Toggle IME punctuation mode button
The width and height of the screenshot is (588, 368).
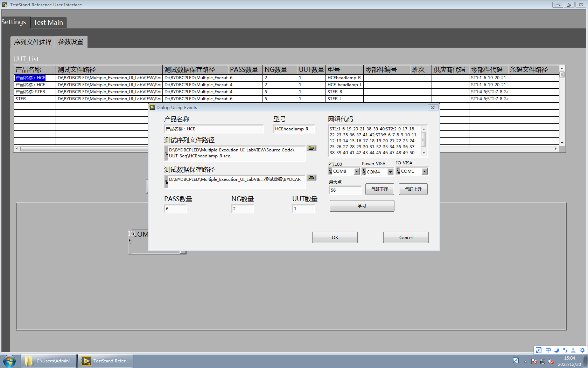(x=565, y=350)
